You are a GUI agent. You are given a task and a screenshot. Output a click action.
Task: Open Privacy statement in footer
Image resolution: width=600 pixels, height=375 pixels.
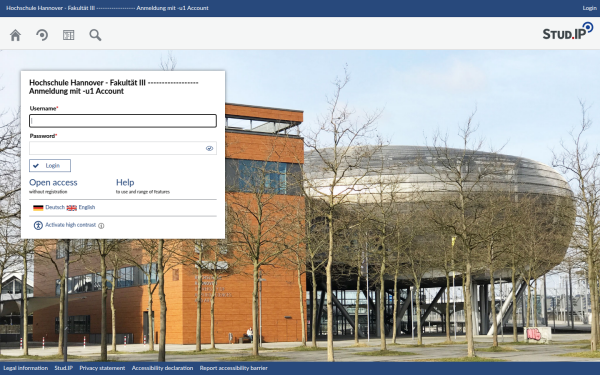tap(102, 368)
